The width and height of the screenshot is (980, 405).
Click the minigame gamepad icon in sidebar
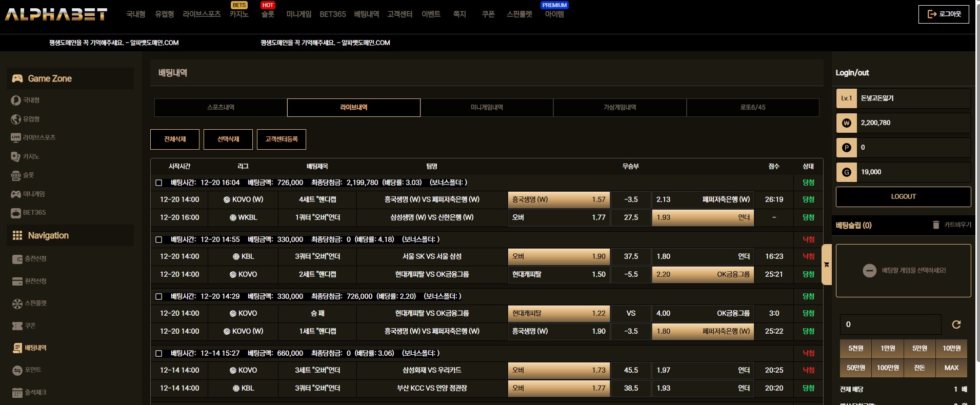pyautogui.click(x=16, y=194)
